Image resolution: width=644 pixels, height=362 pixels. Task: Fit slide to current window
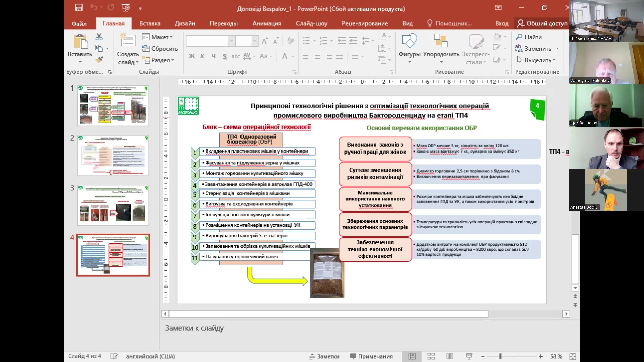click(x=573, y=356)
